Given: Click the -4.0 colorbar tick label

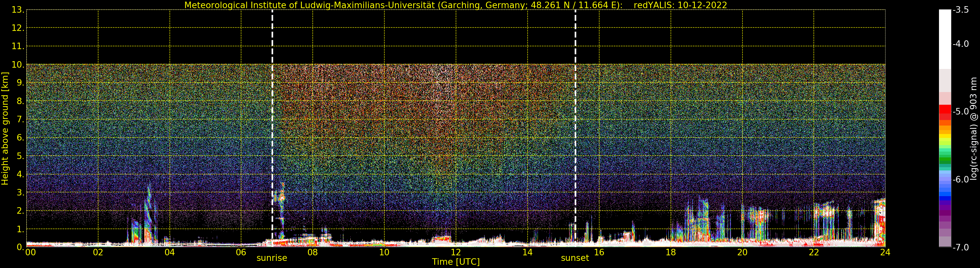Looking at the screenshot, I should (961, 44).
